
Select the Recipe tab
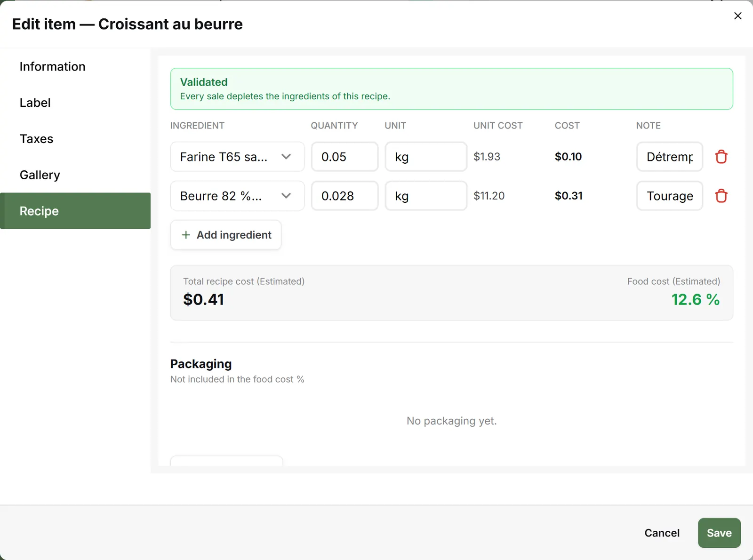75,211
